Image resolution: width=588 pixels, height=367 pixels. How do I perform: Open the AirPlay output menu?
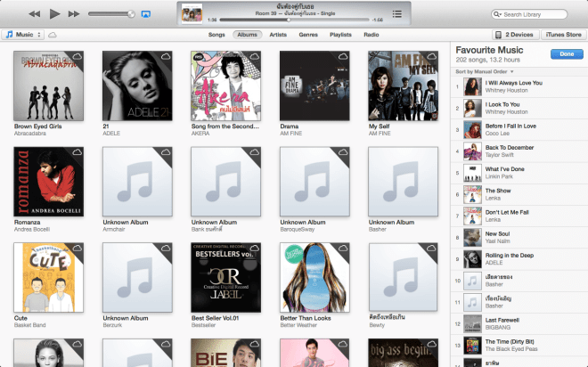pos(145,14)
